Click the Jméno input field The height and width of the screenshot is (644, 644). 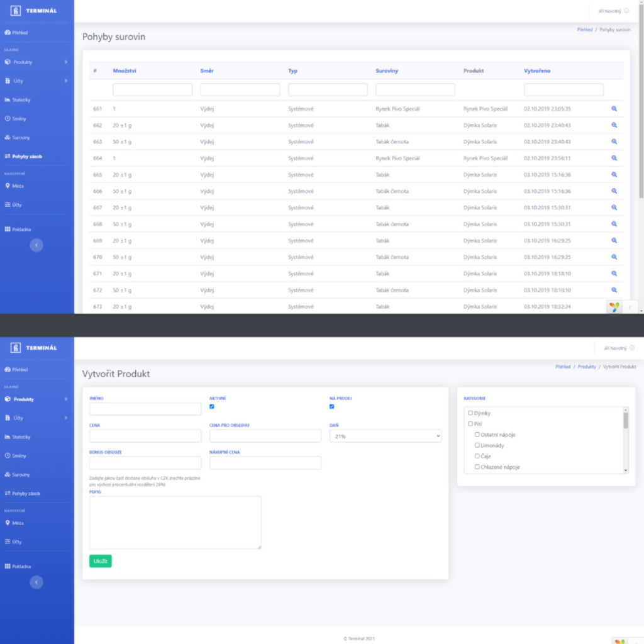tap(145, 409)
